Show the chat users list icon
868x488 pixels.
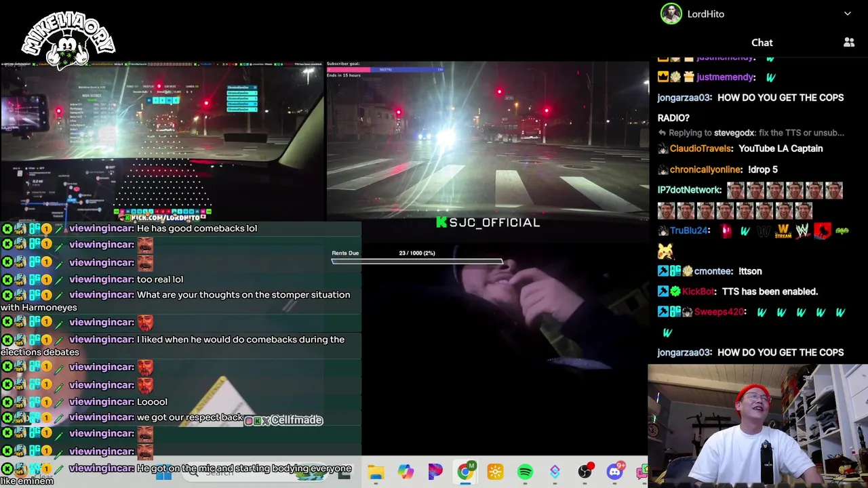tap(849, 43)
